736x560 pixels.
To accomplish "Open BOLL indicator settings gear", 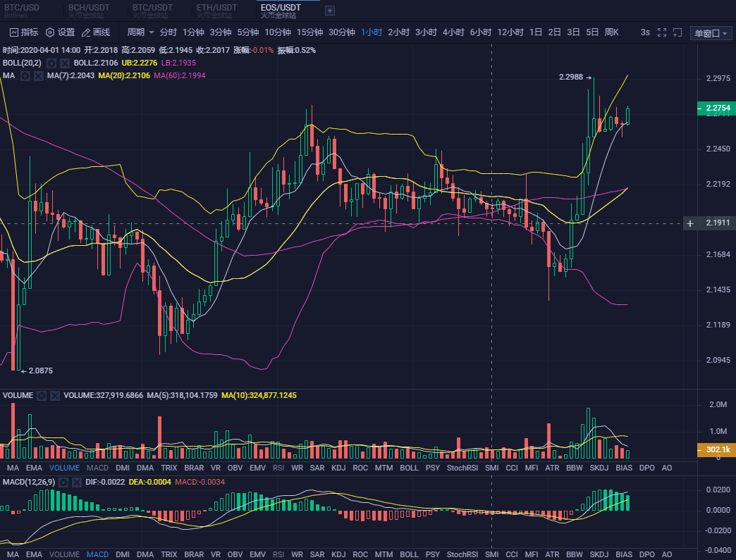I will [x=51, y=63].
